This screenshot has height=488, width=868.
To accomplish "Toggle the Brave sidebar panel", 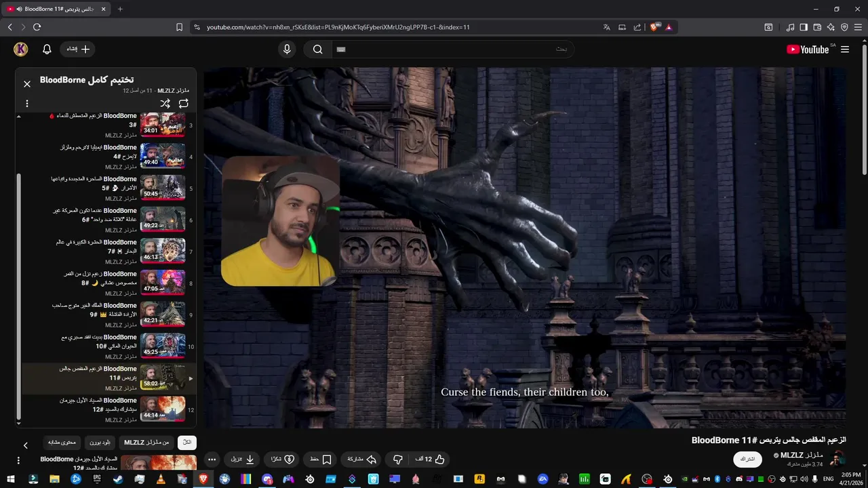I will tap(804, 27).
